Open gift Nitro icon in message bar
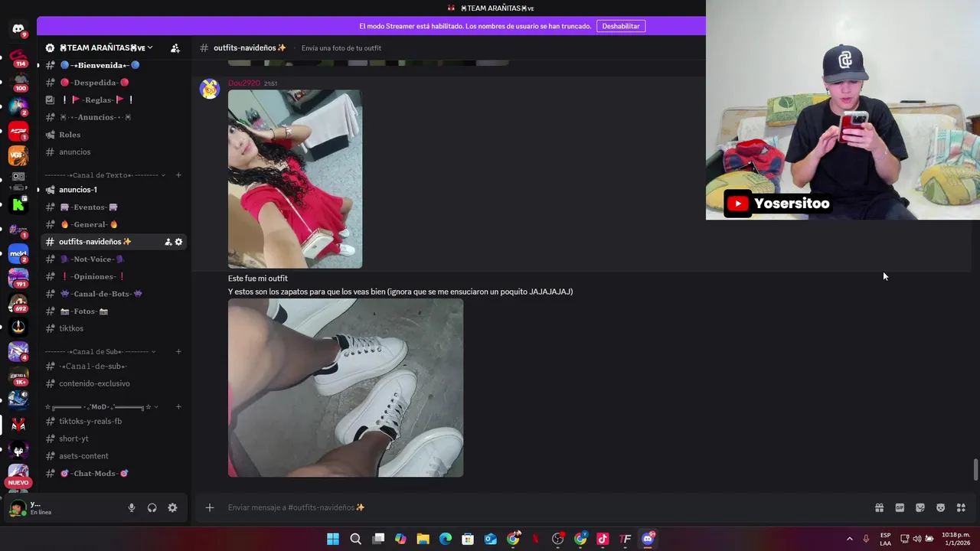 (x=879, y=507)
